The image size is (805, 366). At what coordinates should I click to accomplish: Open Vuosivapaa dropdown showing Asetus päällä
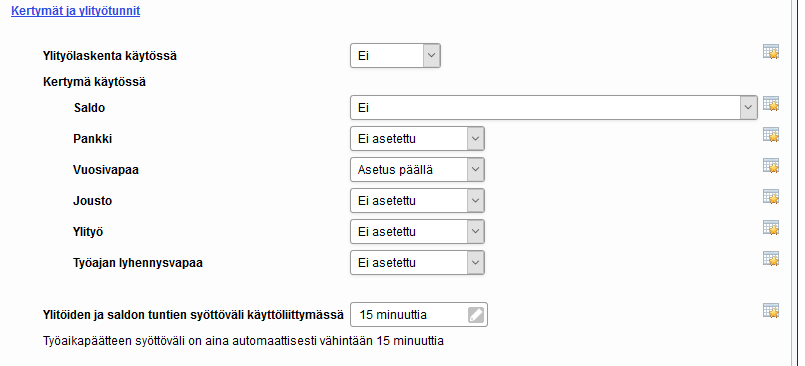click(x=417, y=169)
